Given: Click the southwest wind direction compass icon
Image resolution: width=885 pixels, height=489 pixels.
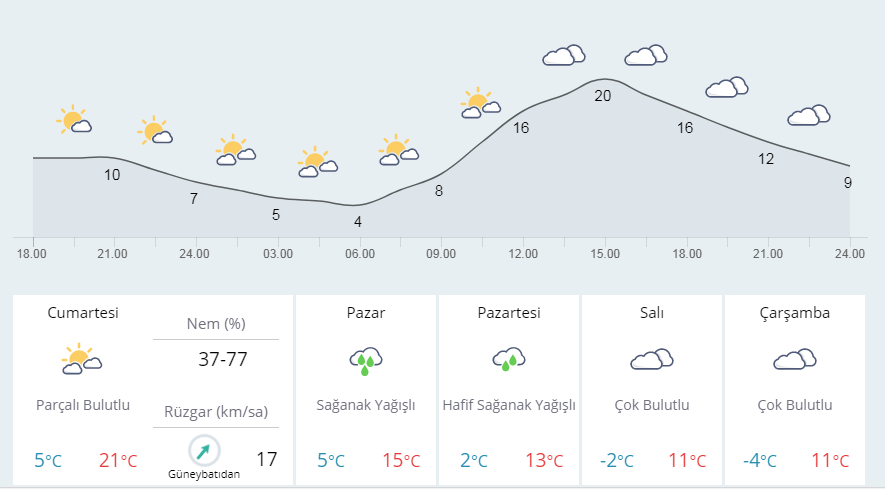Looking at the screenshot, I should pyautogui.click(x=203, y=451).
